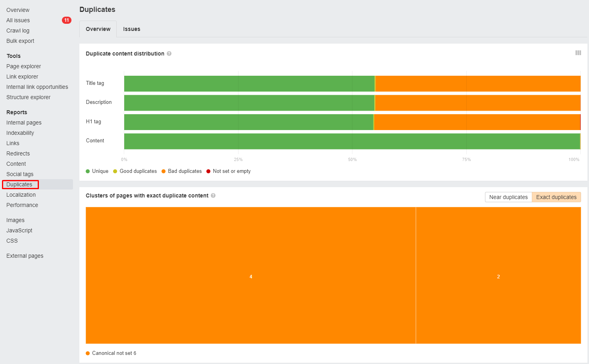
Task: Click help icon beside Clusters of pages heading
Action: 213,195
